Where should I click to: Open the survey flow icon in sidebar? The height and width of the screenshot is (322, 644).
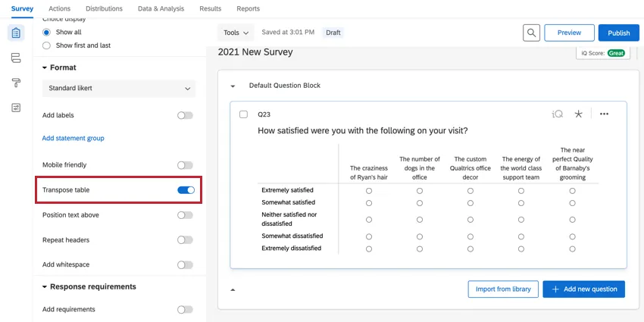[16, 58]
